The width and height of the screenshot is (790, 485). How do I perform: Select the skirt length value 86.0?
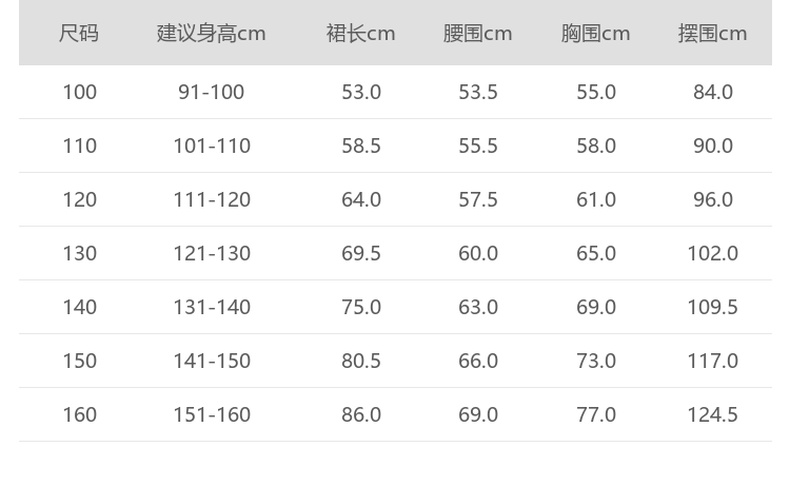click(361, 414)
